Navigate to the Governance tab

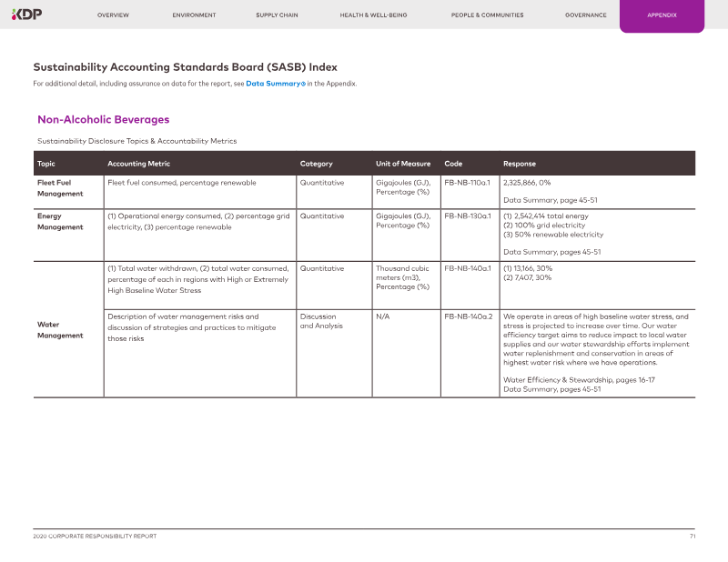click(585, 15)
